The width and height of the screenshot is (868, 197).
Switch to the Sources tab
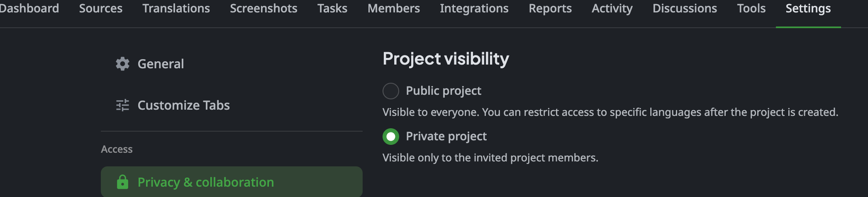pyautogui.click(x=101, y=8)
